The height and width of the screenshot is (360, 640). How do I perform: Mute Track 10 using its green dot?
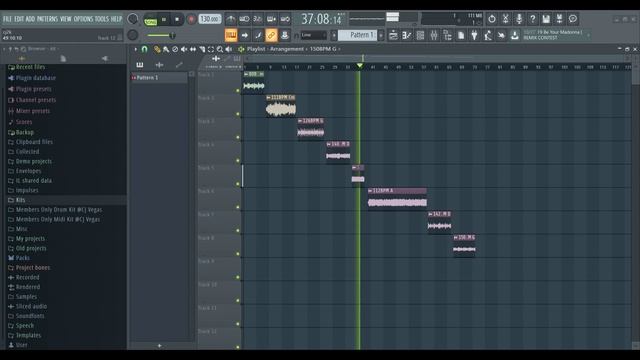tap(238, 300)
